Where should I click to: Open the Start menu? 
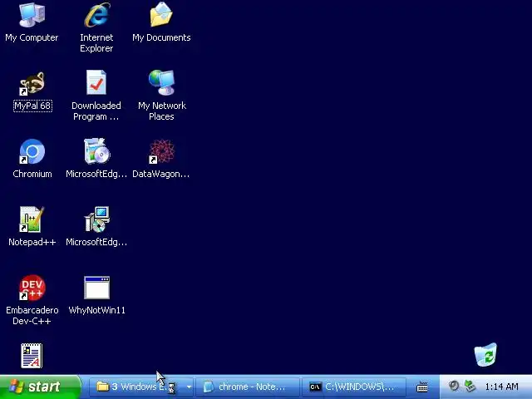(41, 387)
